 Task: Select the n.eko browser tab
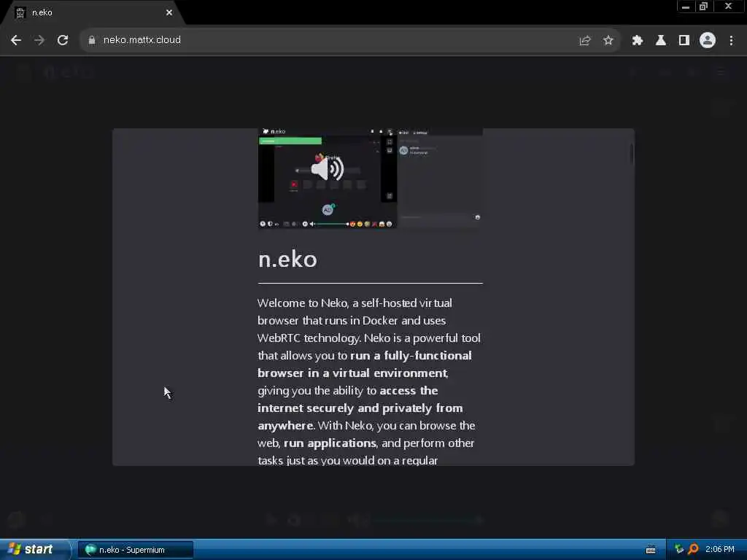pyautogui.click(x=93, y=13)
